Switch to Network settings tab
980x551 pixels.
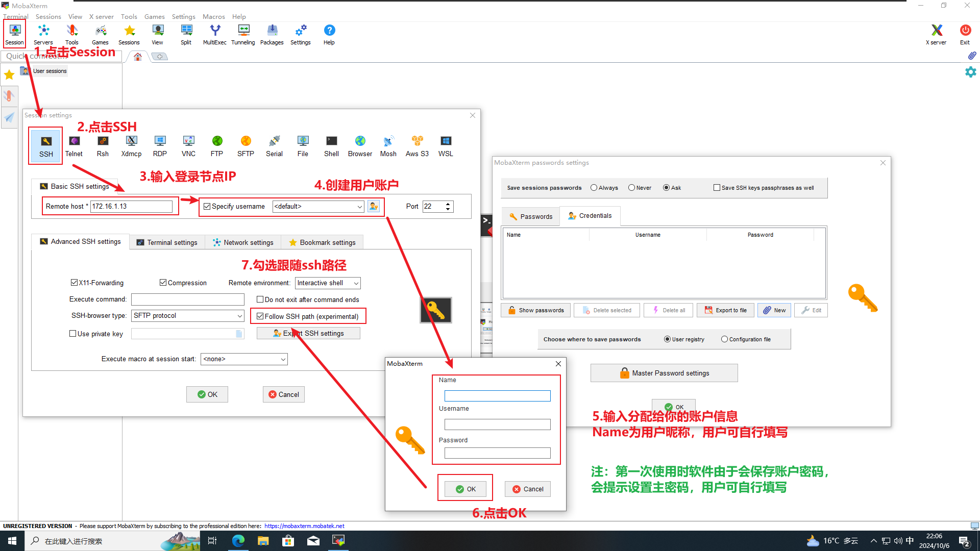(243, 242)
